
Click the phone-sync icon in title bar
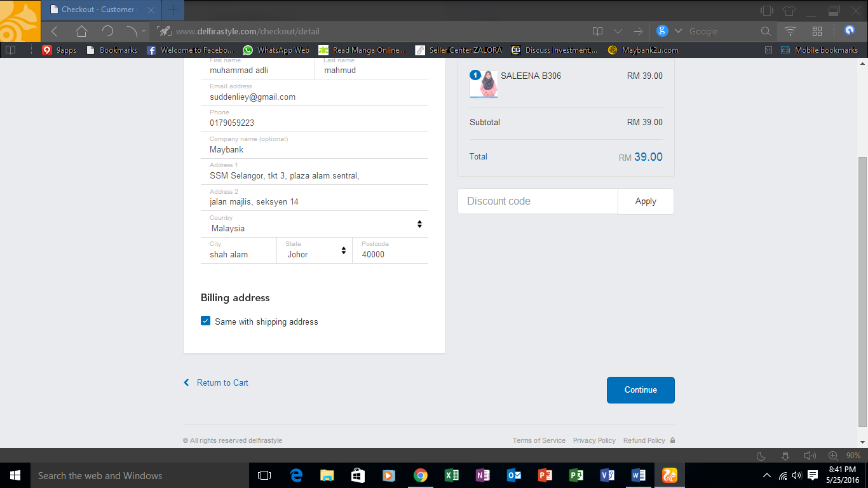(x=766, y=10)
